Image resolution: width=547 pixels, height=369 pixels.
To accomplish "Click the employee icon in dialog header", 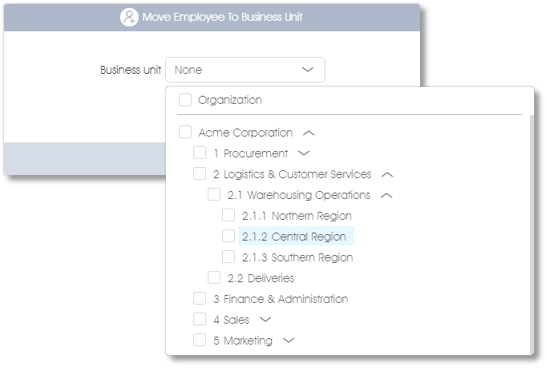I will click(129, 17).
